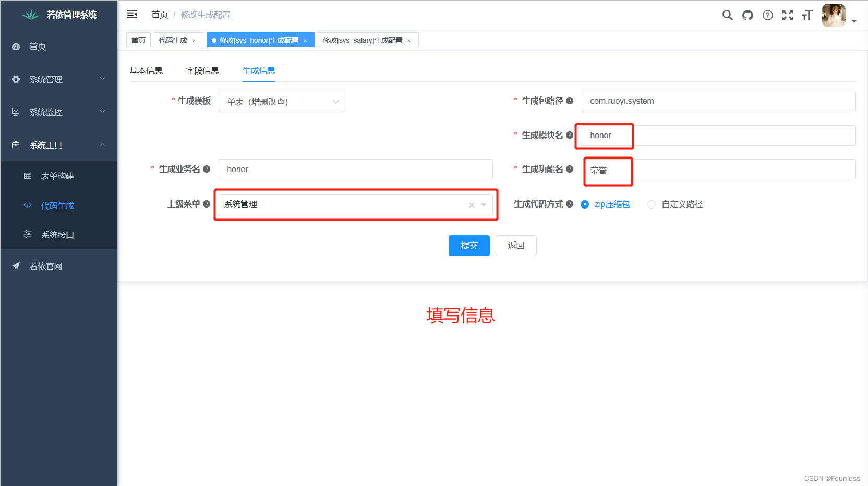Click the 修改生成配置 breadcrumb text

pyautogui.click(x=205, y=15)
